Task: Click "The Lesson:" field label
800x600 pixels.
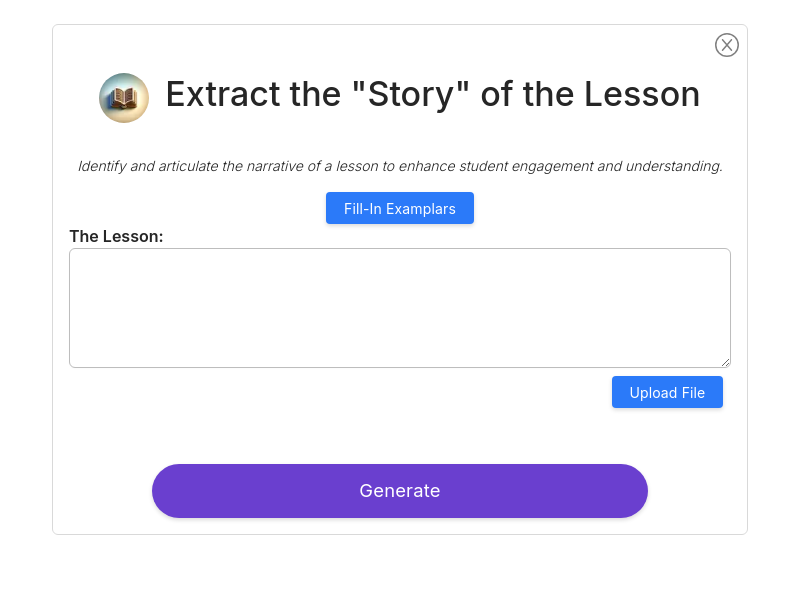Action: coord(116,236)
